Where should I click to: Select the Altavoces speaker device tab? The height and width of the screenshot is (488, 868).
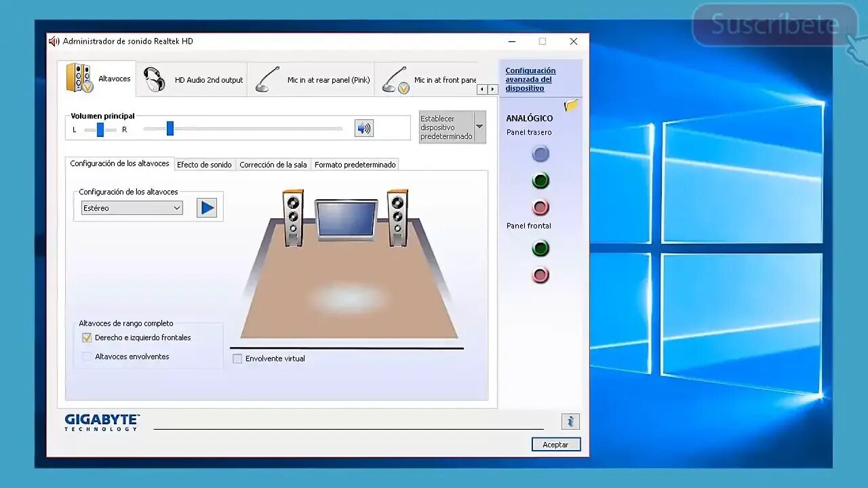[98, 79]
